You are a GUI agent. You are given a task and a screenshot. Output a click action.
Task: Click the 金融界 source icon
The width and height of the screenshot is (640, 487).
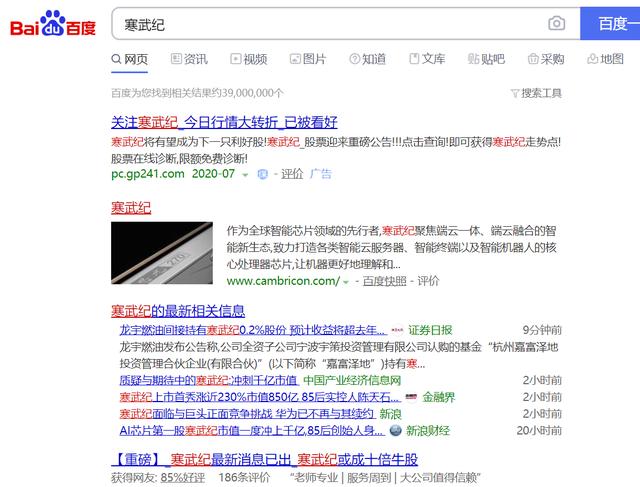coord(412,397)
